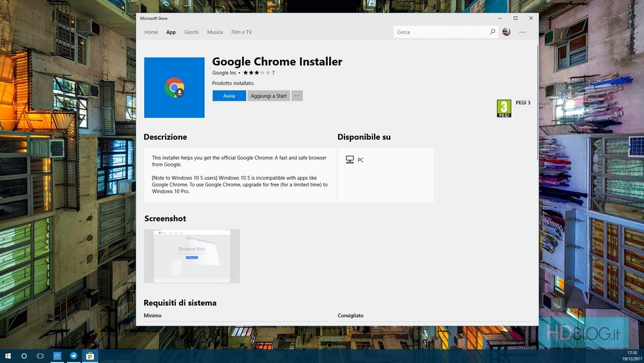Click the 'Google Chrome Installer' title

(277, 62)
